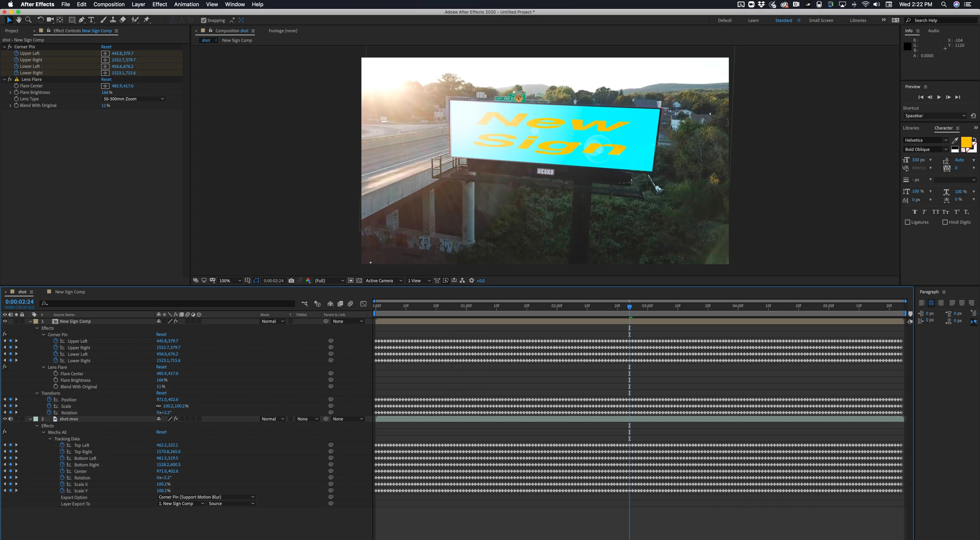
Task: Choose the Puppet Pin tool
Action: coord(147,20)
